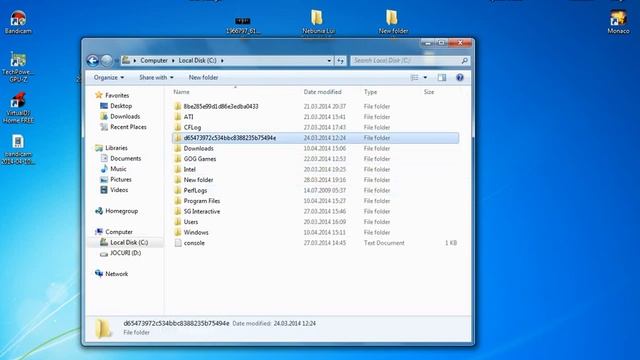Screen dimensions: 640x360
Task: Click the New folder icon in file list
Action: (x=178, y=180)
